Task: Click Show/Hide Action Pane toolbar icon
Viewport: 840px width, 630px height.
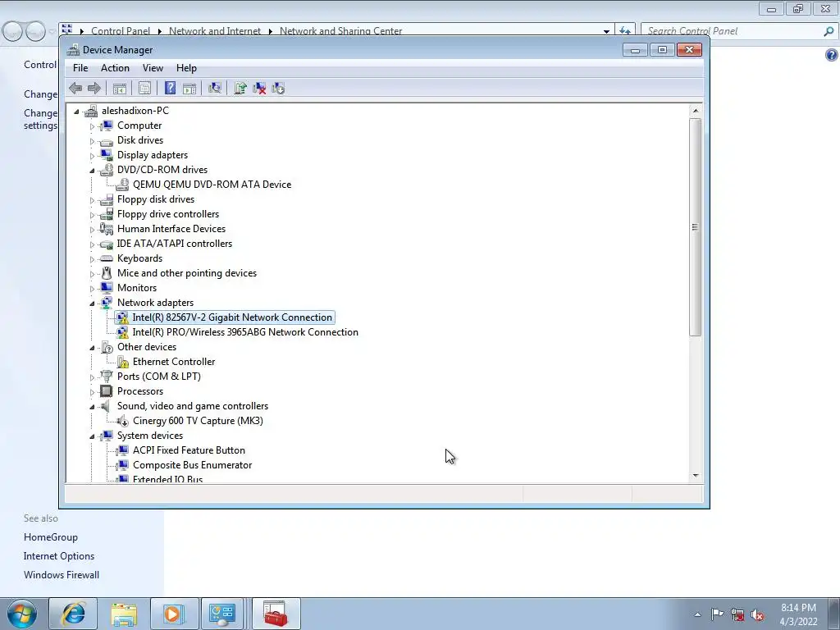Action: pyautogui.click(x=189, y=88)
